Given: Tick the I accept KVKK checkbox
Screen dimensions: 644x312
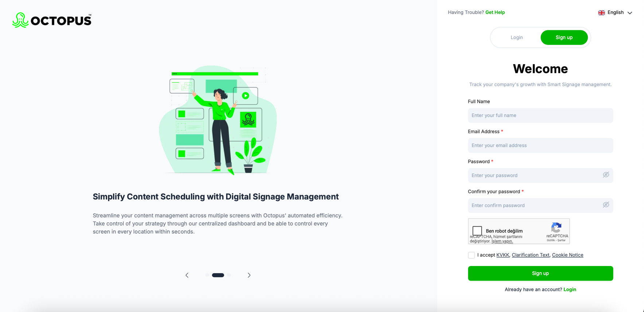Looking at the screenshot, I should [471, 255].
